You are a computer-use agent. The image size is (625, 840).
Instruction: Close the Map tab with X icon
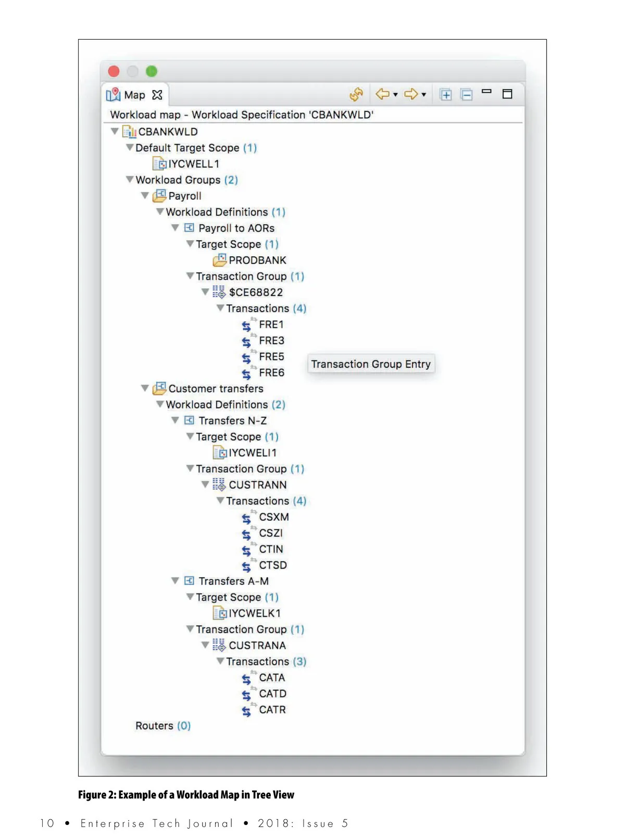157,95
